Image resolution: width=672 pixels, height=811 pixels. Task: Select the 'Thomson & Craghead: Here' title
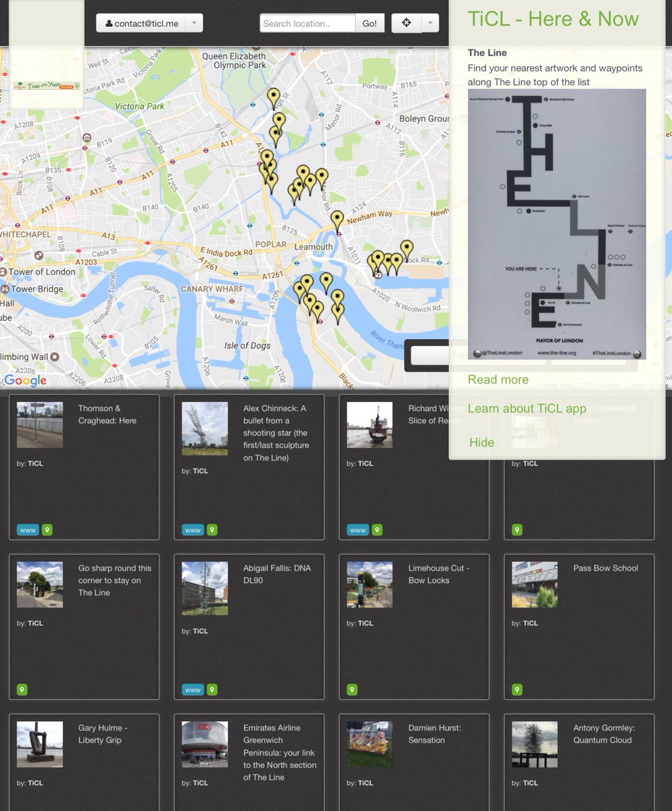[x=107, y=414]
